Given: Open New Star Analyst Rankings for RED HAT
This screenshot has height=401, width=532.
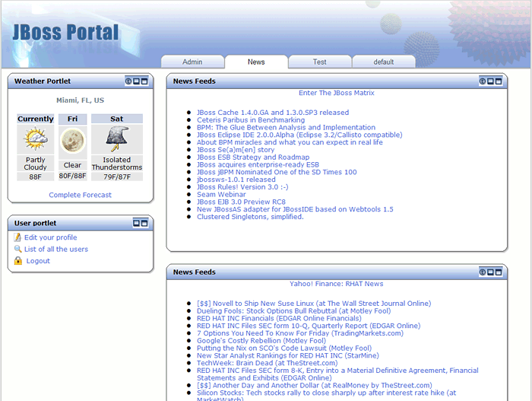Looking at the screenshot, I should coord(288,356).
